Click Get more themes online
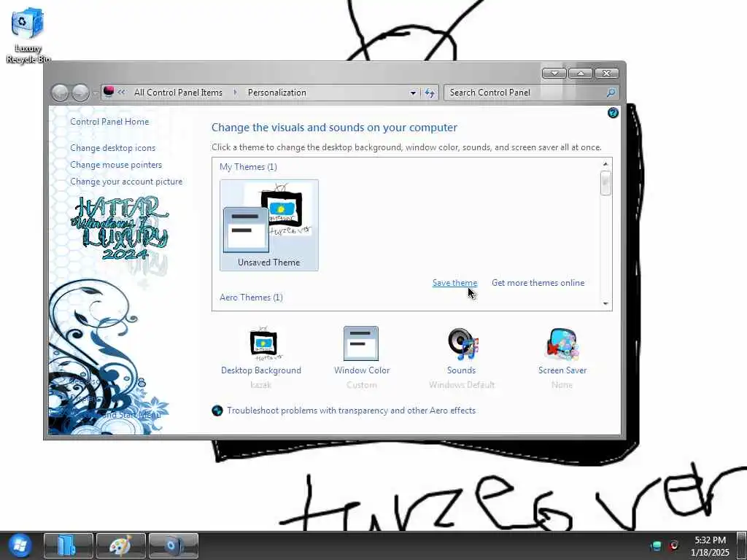 point(538,283)
